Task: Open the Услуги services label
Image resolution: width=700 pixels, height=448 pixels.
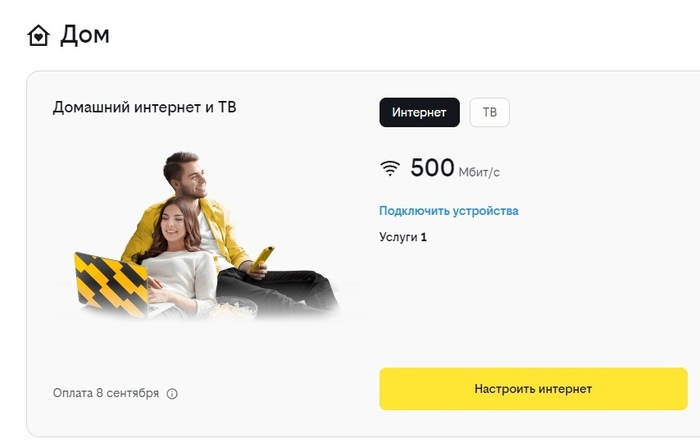Action: click(398, 237)
